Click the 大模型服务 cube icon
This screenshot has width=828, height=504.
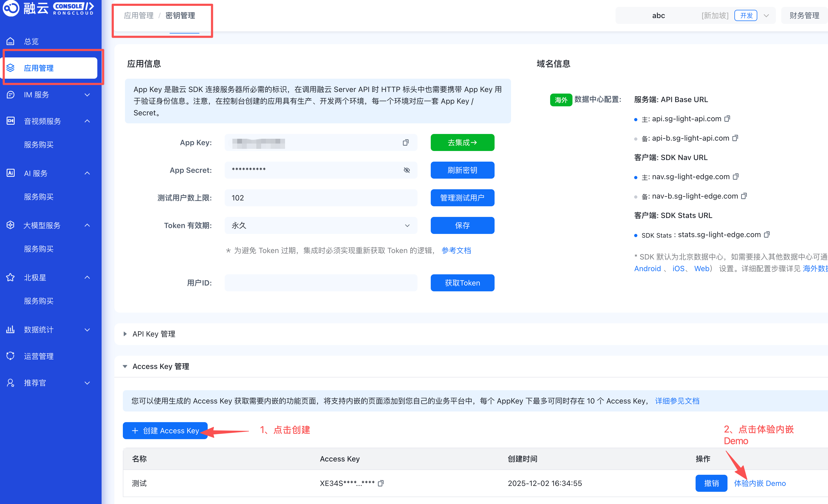(10, 225)
